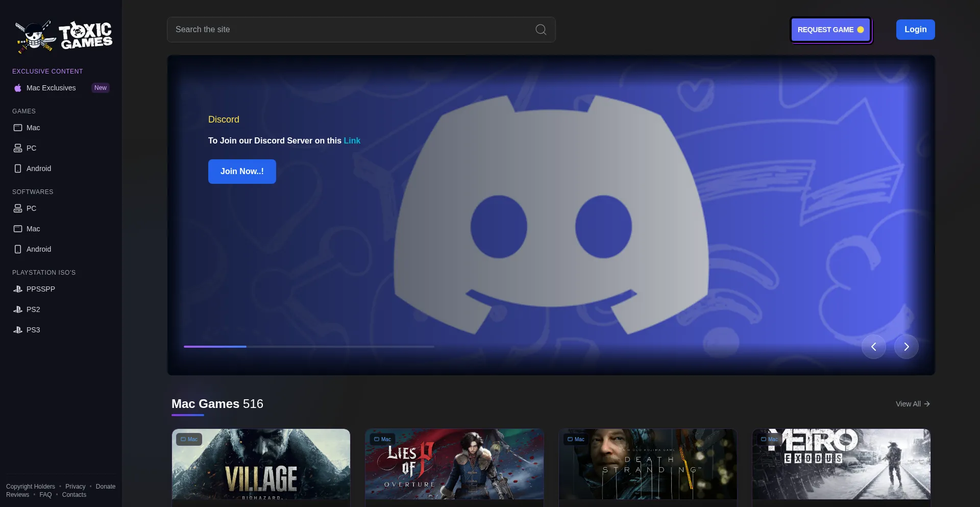Click the carousel progress bar
The image size is (980, 507).
pyautogui.click(x=309, y=347)
